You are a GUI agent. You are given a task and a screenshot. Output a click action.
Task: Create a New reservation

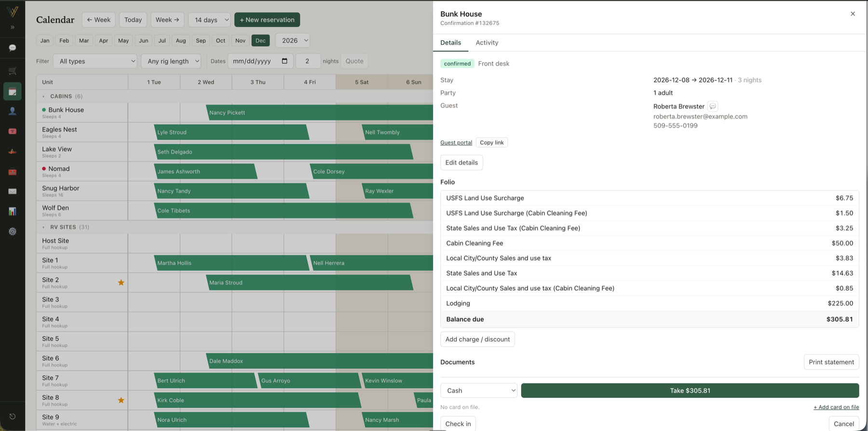click(x=267, y=20)
